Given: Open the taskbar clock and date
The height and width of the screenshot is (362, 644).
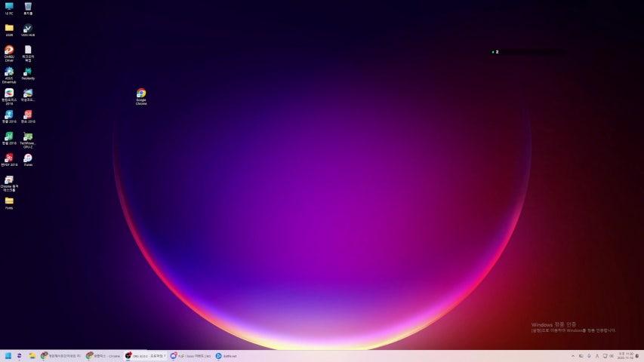Looking at the screenshot, I should [x=625, y=356].
